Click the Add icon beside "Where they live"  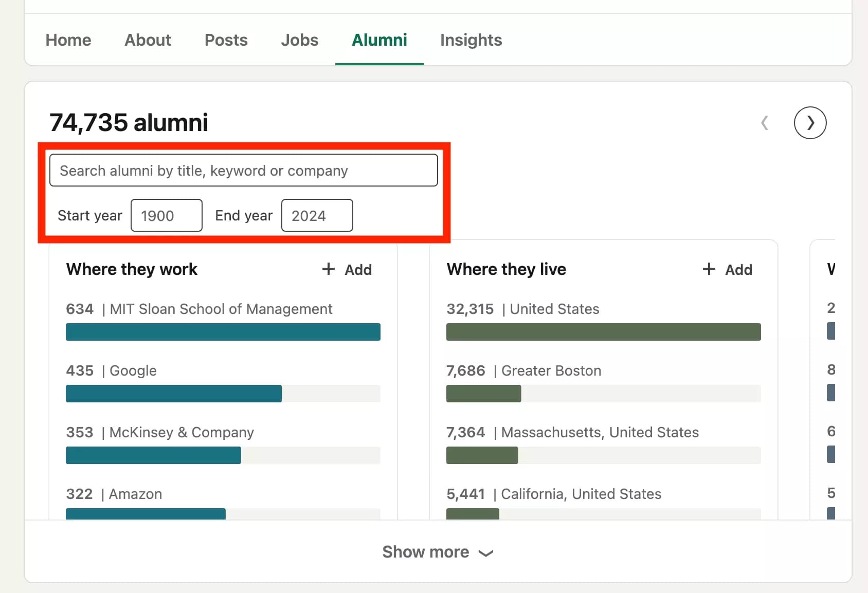(x=727, y=269)
